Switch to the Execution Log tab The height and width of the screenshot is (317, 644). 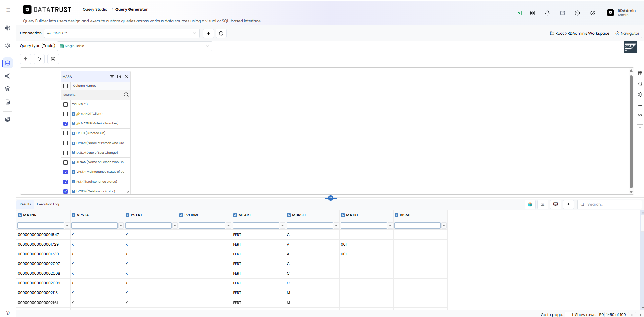tap(48, 204)
